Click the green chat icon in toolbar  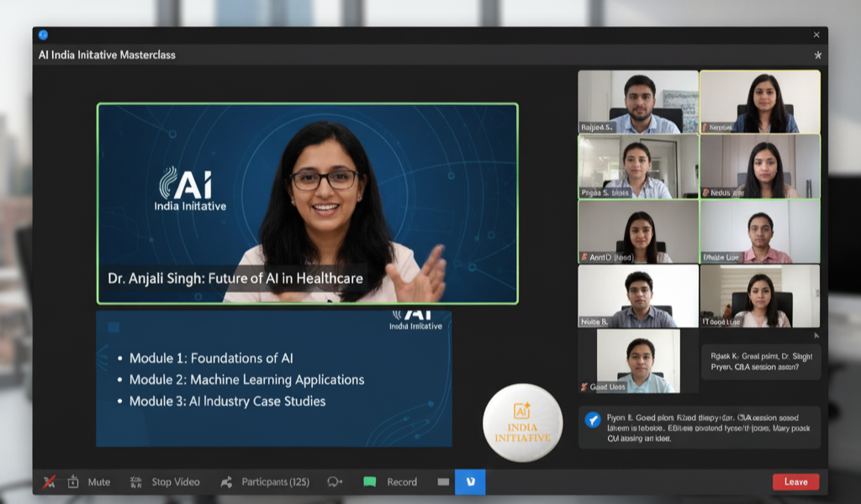pos(369,481)
